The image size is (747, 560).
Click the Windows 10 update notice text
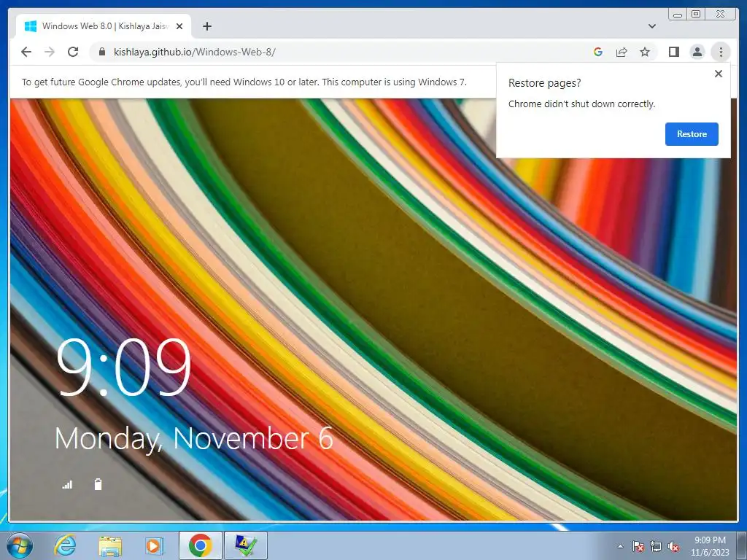pyautogui.click(x=244, y=82)
